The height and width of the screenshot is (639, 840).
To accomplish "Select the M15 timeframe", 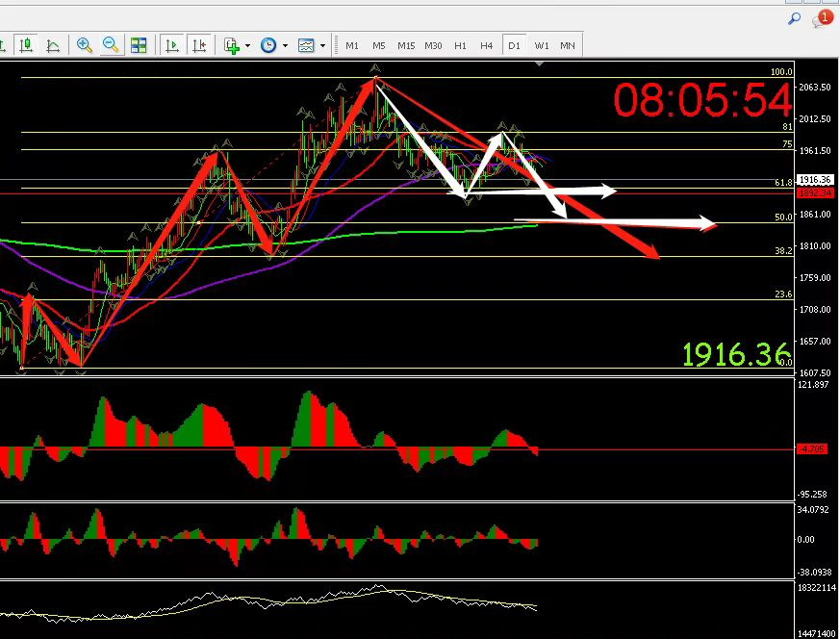I will coord(406,45).
